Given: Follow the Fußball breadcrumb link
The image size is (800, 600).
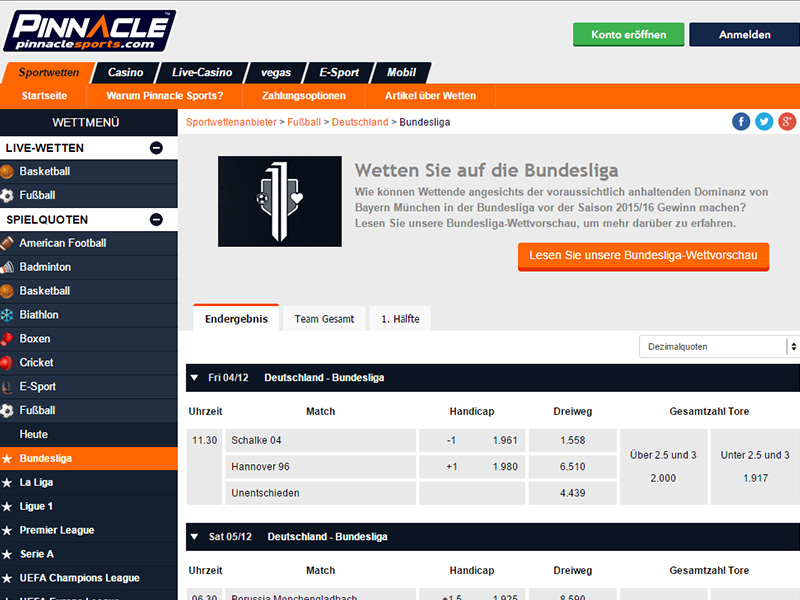Looking at the screenshot, I should coord(304,122).
